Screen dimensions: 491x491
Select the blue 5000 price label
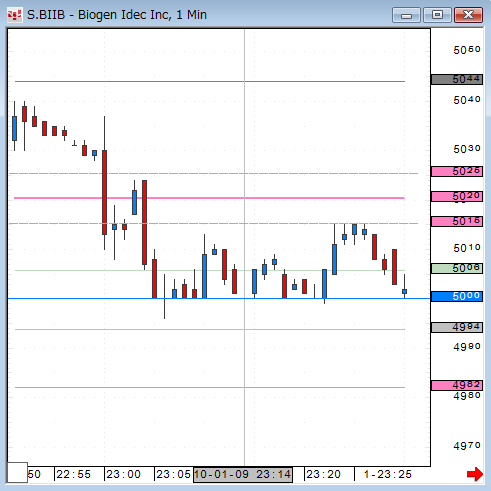click(457, 296)
